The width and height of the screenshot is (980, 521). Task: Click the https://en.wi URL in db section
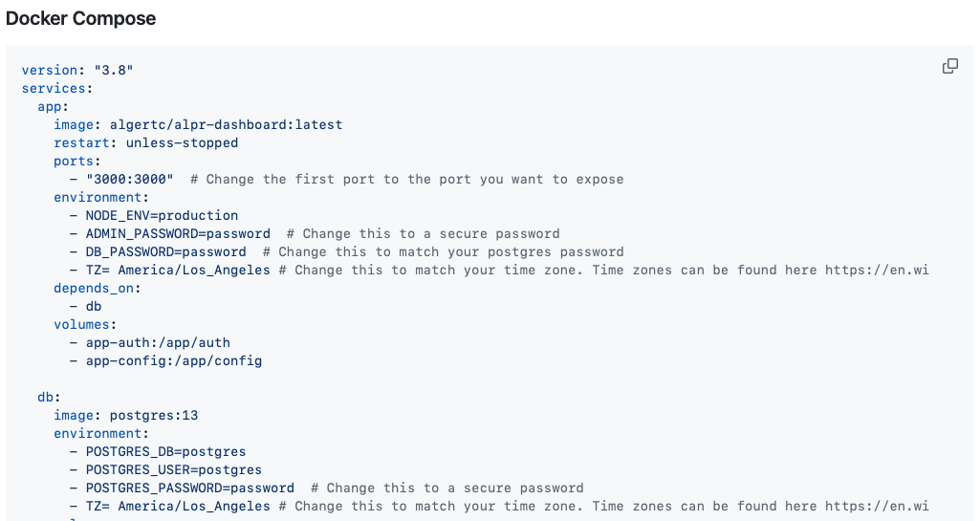[877, 506]
